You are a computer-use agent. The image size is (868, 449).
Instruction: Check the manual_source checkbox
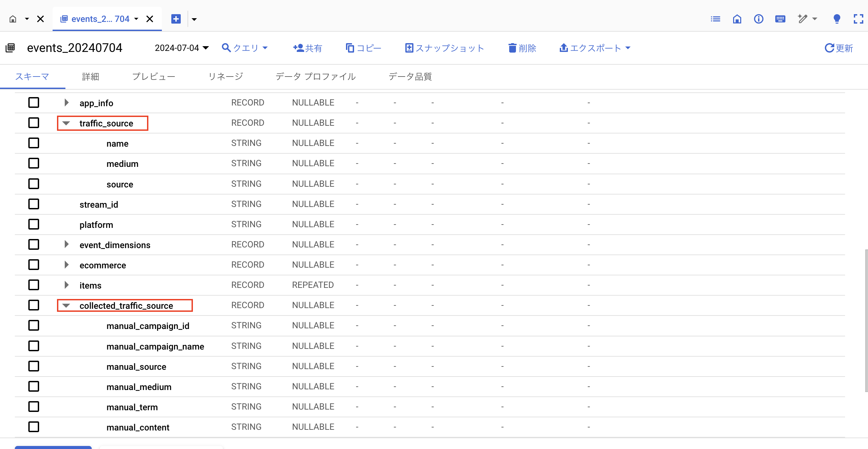[34, 366]
